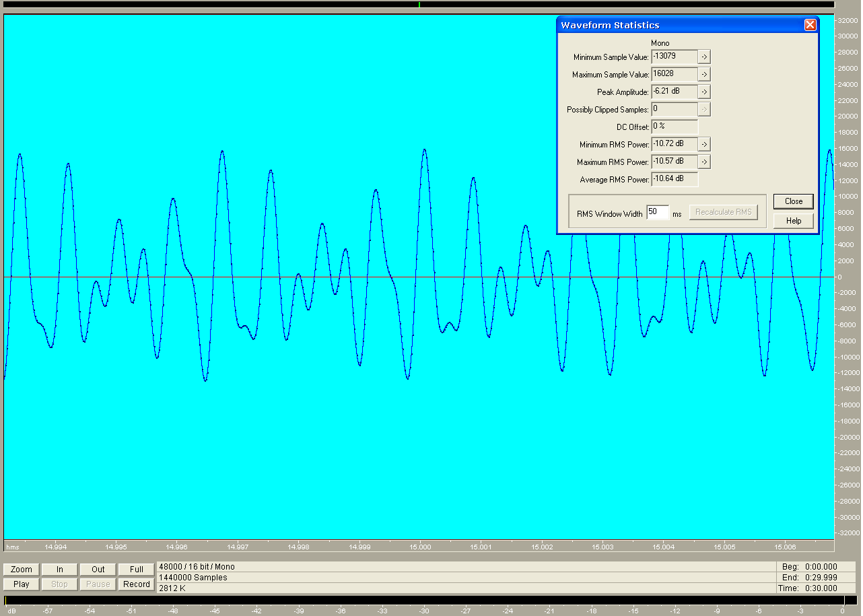863x616 pixels.
Task: Click the Minimum Sample Value field -13079
Action: [x=675, y=57]
